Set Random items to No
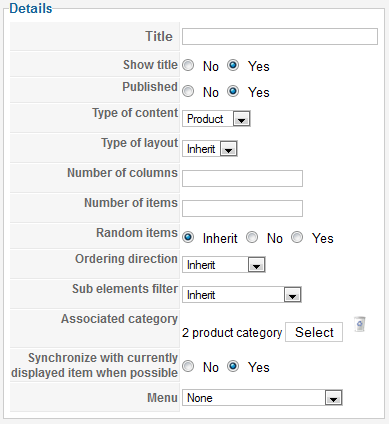This screenshot has width=389, height=424. pyautogui.click(x=252, y=237)
